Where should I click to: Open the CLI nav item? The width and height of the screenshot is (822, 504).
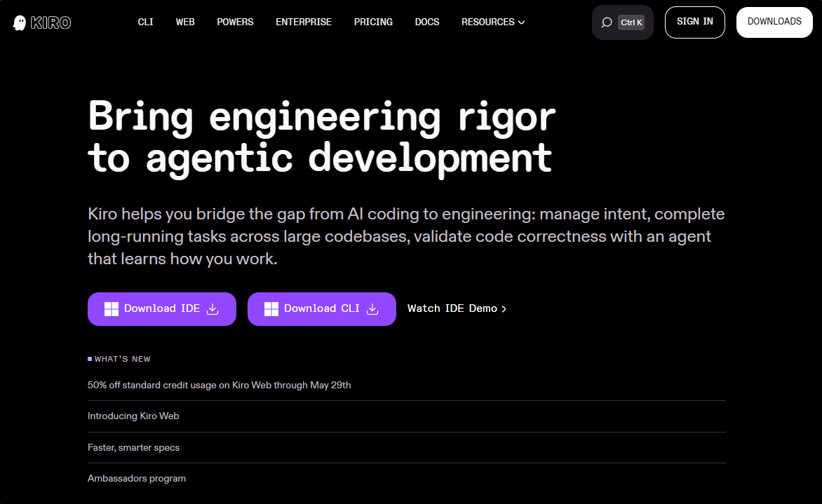(145, 22)
